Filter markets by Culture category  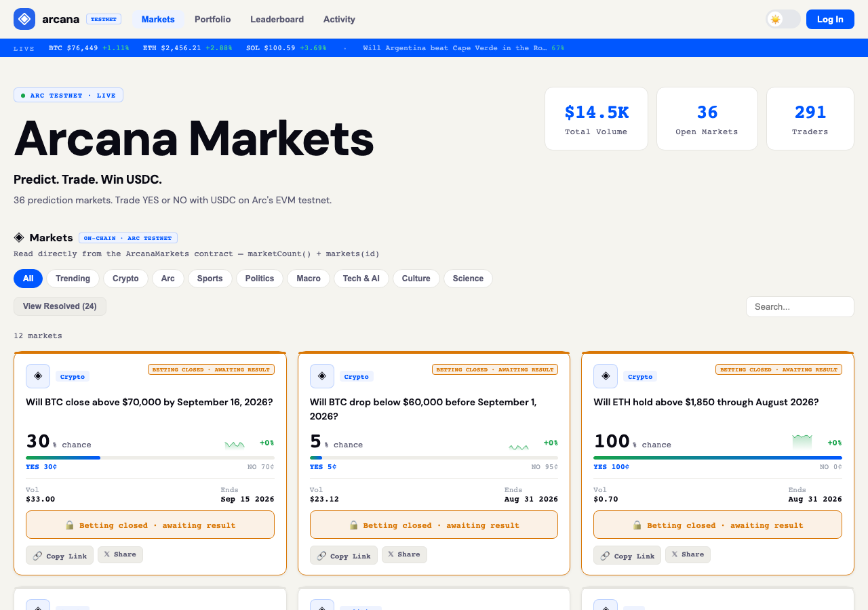(x=416, y=279)
